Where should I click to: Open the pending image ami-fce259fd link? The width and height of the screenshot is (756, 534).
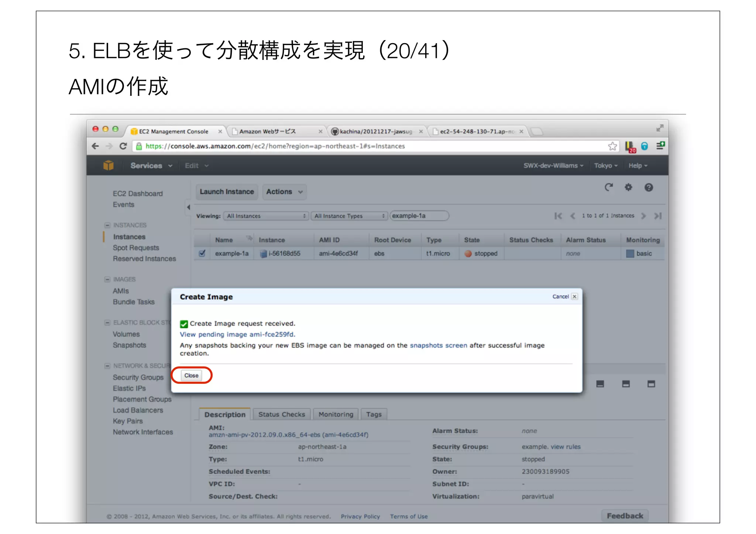pyautogui.click(x=237, y=334)
